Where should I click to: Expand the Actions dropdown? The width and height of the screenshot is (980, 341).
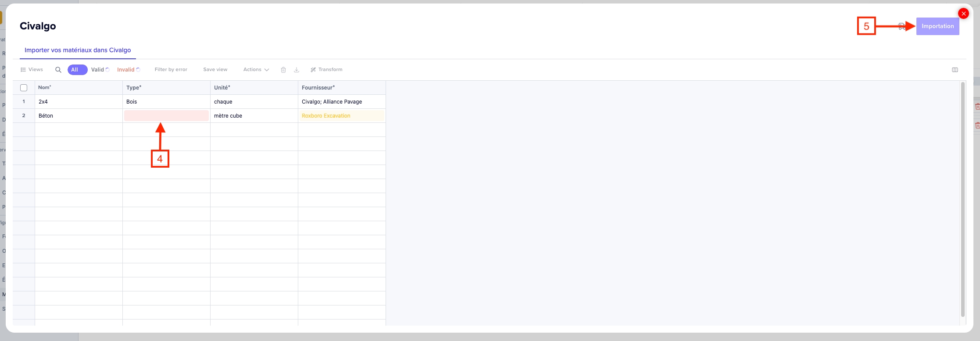click(256, 70)
